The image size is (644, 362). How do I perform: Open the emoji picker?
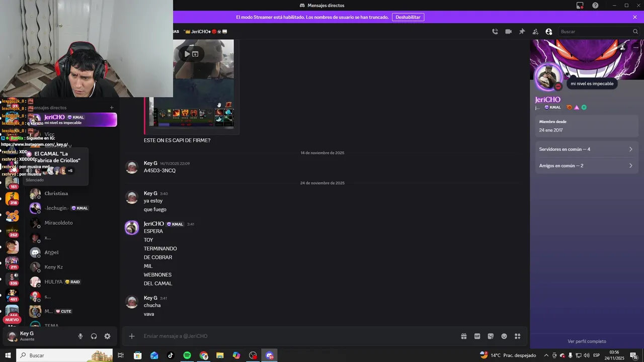click(x=504, y=336)
